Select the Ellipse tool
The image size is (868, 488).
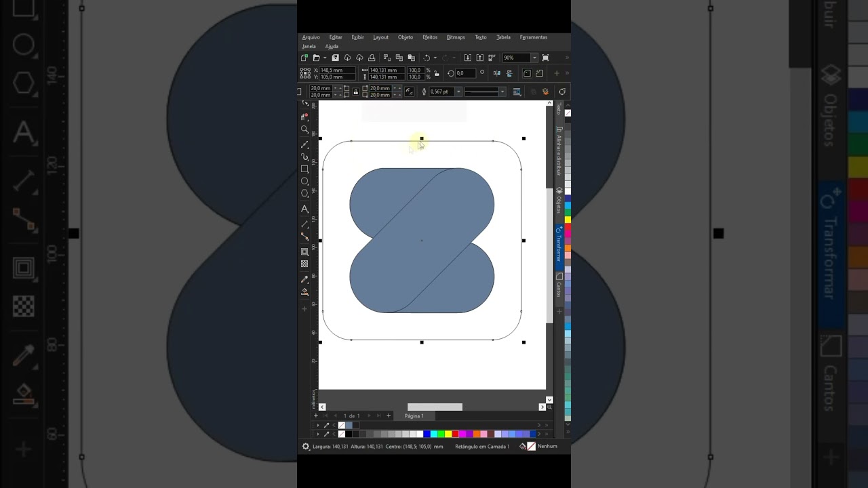(x=304, y=181)
